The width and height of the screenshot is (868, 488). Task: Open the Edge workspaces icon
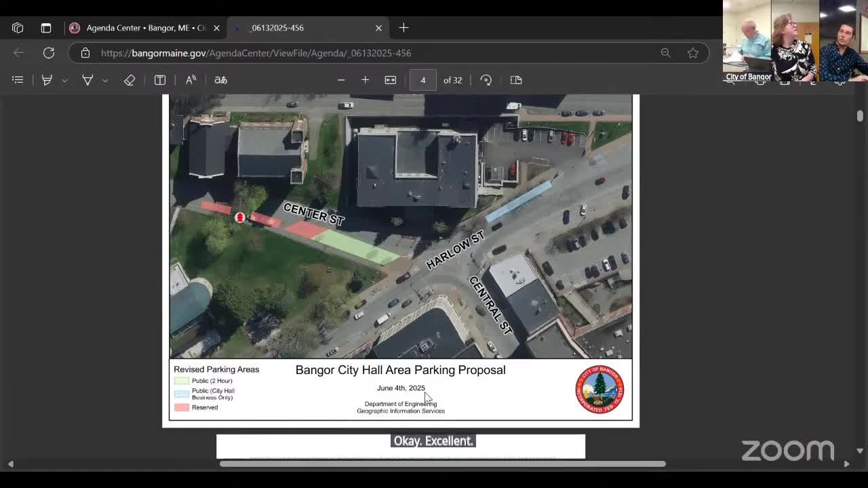tap(18, 28)
